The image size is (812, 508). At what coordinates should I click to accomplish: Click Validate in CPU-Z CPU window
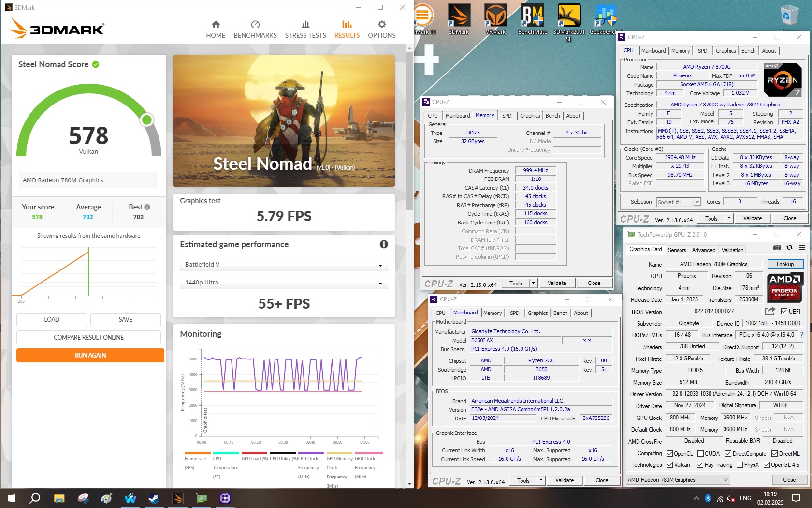pyautogui.click(x=752, y=218)
